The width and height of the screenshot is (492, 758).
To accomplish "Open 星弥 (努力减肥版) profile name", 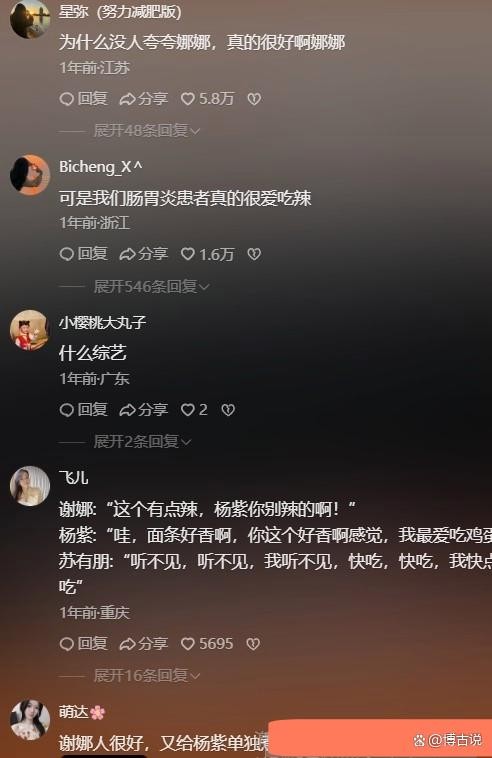I will [120, 12].
